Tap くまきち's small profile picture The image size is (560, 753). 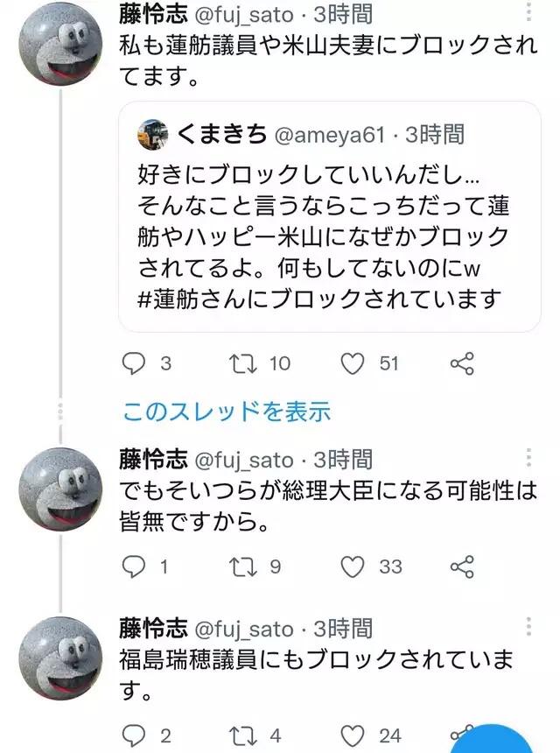click(155, 135)
